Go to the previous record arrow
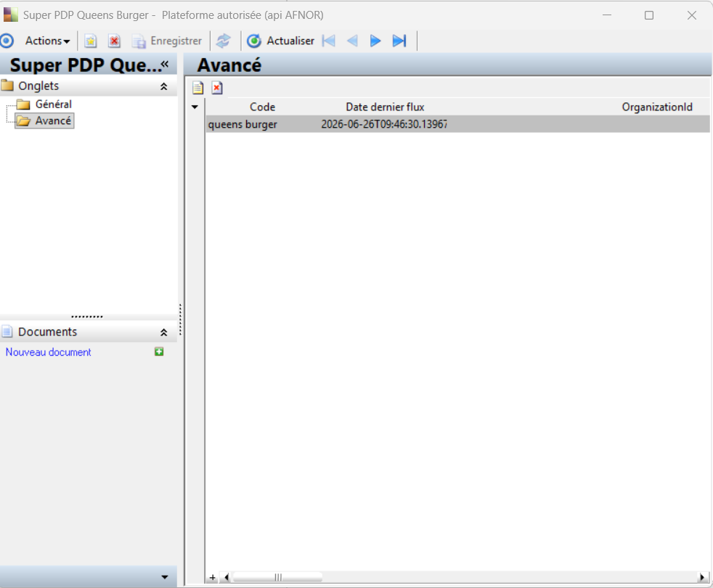This screenshot has height=588, width=713. pos(352,41)
